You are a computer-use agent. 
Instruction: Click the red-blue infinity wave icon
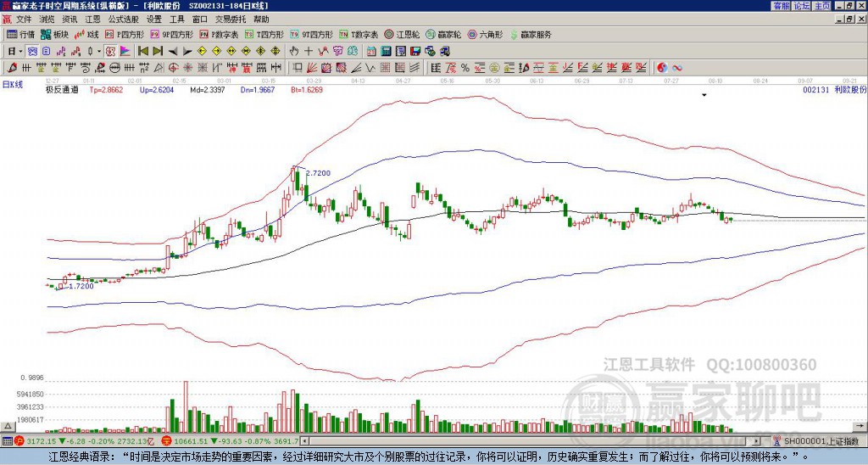pyautogui.click(x=676, y=68)
